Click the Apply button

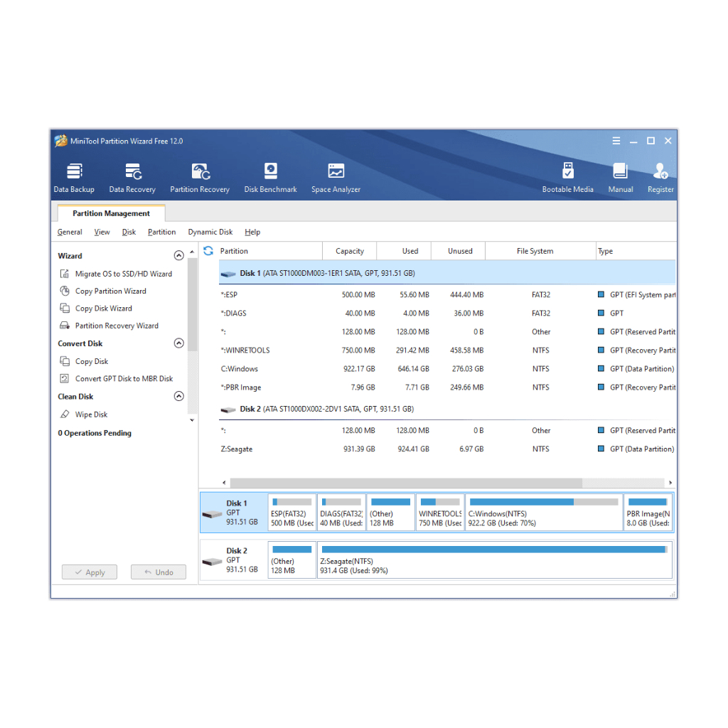[x=89, y=572]
